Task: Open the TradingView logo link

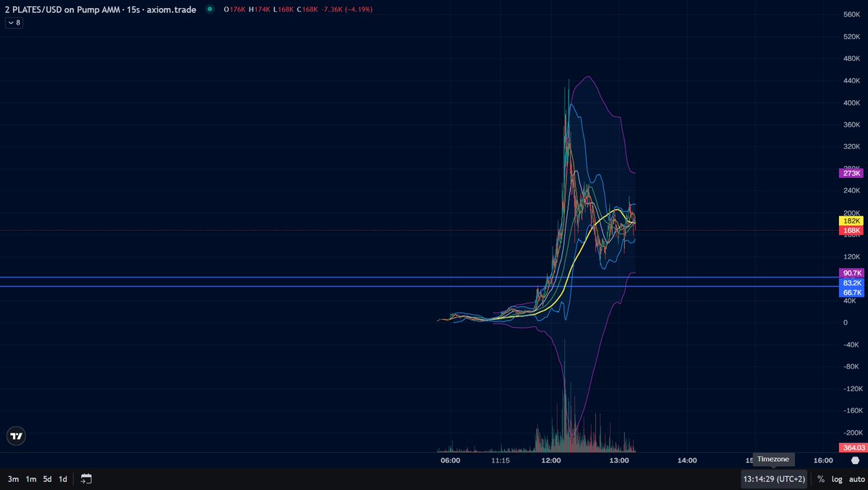Action: [16, 436]
